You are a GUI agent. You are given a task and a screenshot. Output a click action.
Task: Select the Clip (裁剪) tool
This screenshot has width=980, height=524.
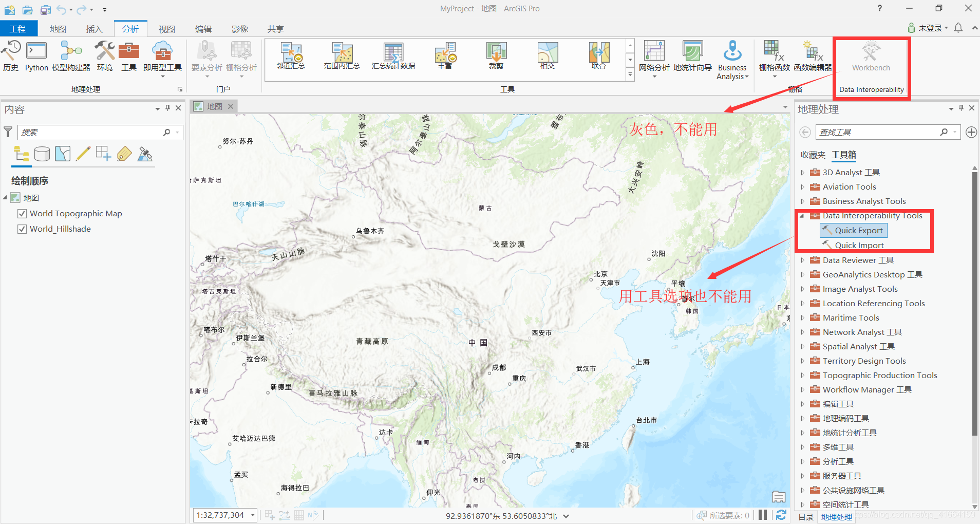pyautogui.click(x=496, y=55)
